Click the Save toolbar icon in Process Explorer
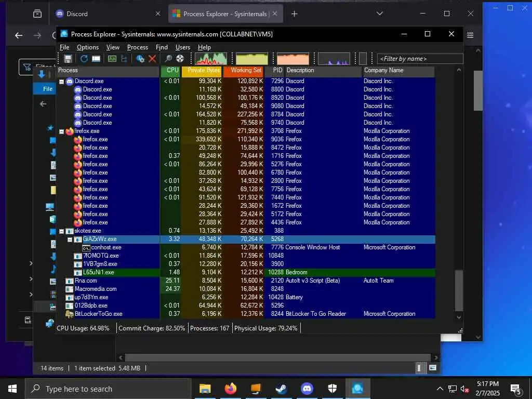The height and width of the screenshot is (399, 532). pos(68,59)
